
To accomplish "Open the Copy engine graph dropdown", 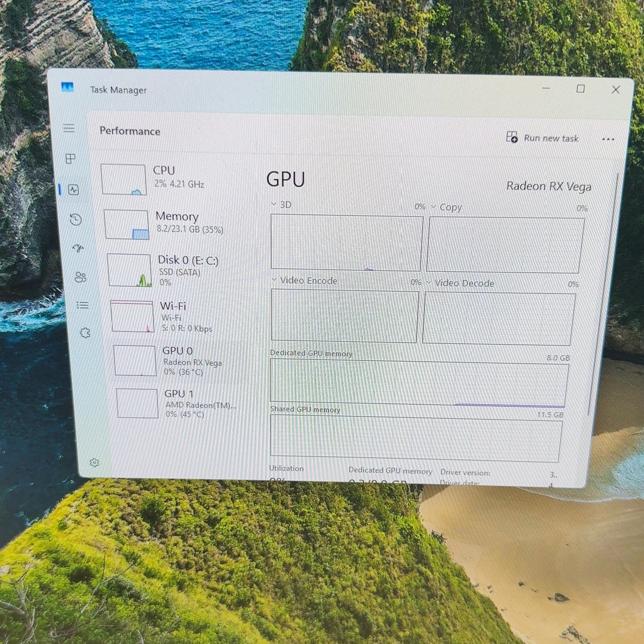I will point(433,207).
